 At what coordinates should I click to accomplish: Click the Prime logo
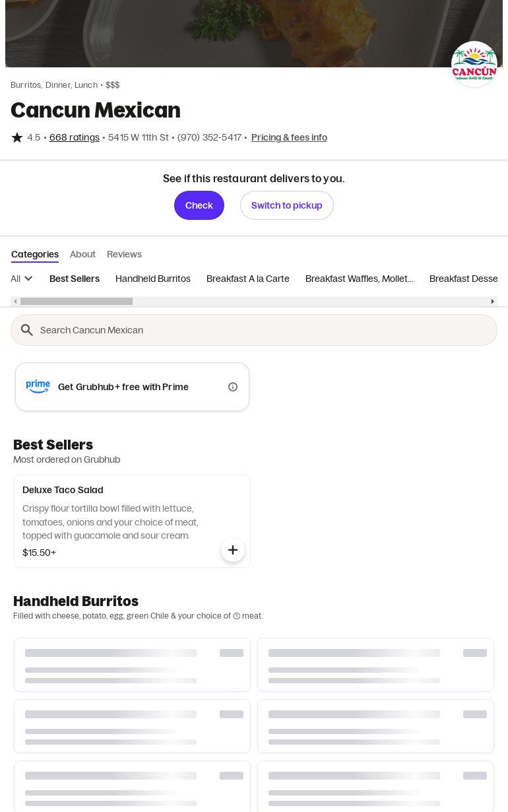point(38,387)
